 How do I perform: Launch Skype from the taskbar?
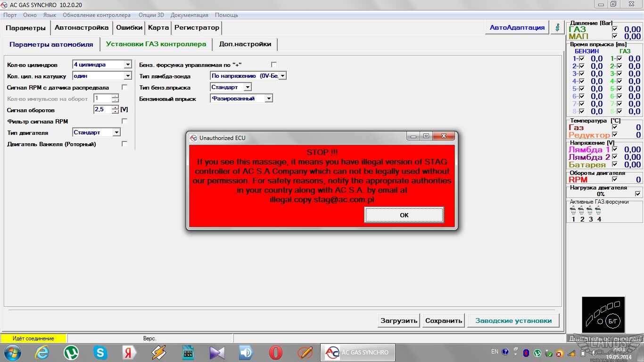(100, 352)
